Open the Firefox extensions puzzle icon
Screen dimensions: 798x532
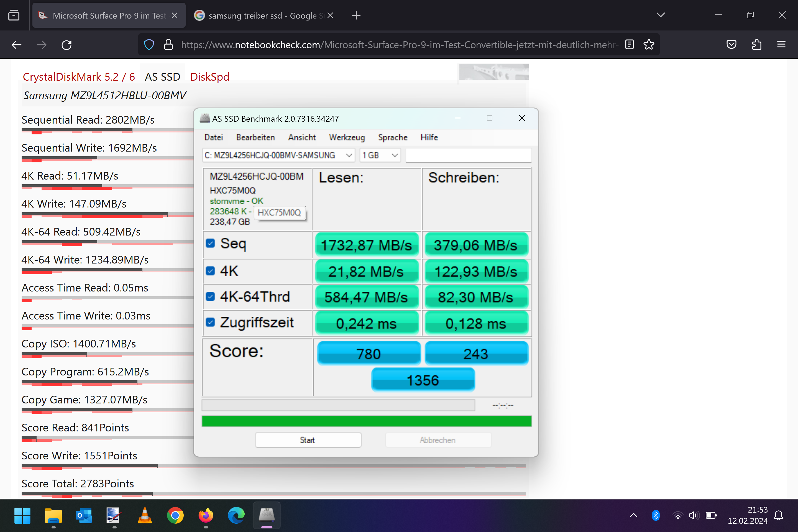point(756,44)
